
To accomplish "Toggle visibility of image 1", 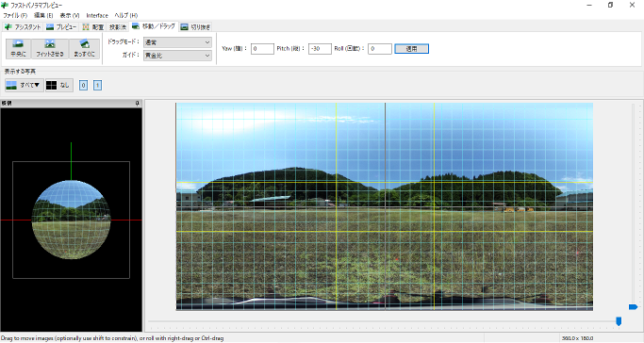I will pos(97,86).
